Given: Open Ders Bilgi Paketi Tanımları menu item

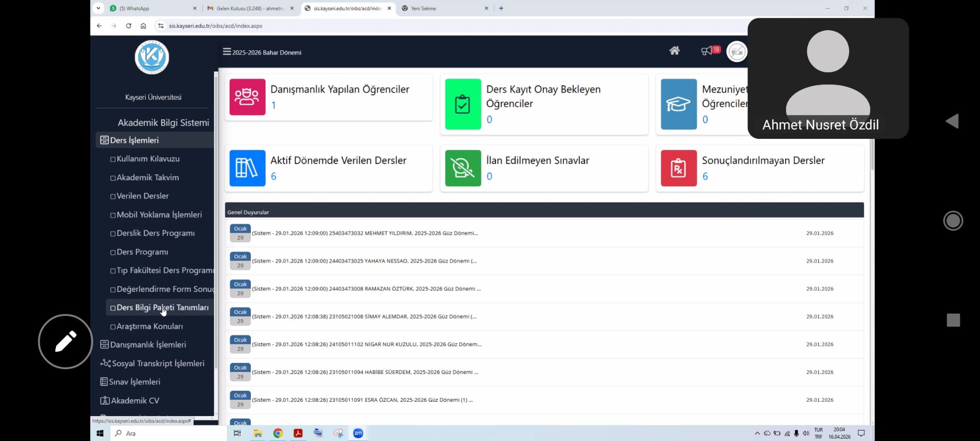Looking at the screenshot, I should (162, 308).
